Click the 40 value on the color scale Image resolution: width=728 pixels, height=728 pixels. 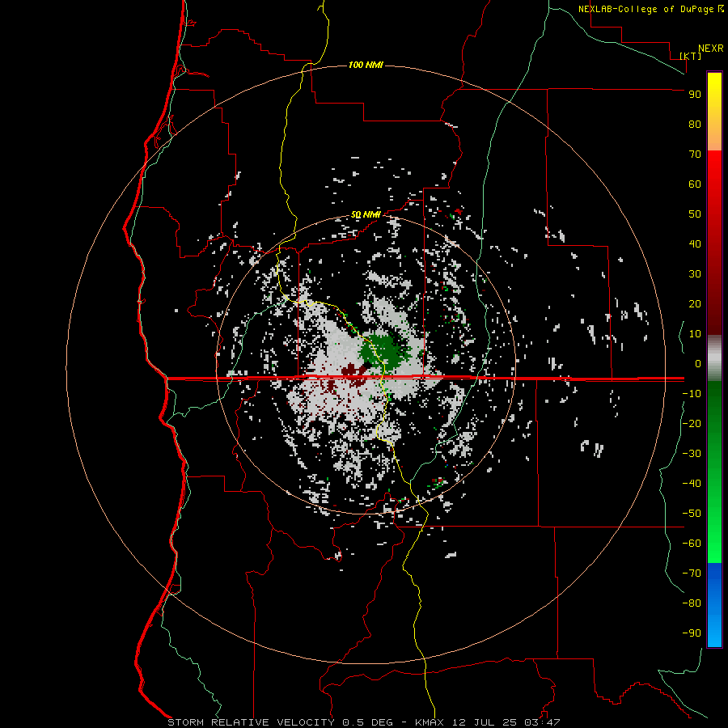pos(695,244)
